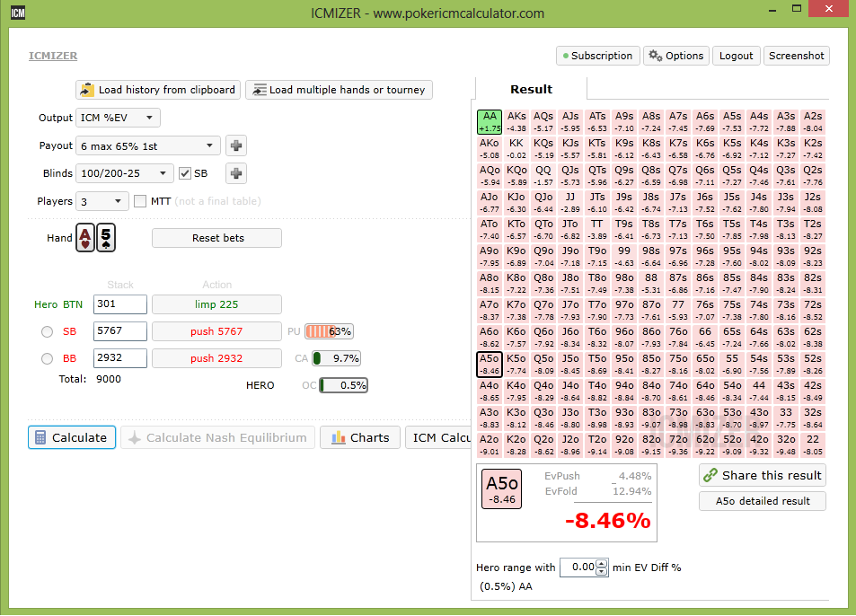856x616 pixels.
Task: Select the QQ cell in hand grid
Action: click(x=543, y=176)
